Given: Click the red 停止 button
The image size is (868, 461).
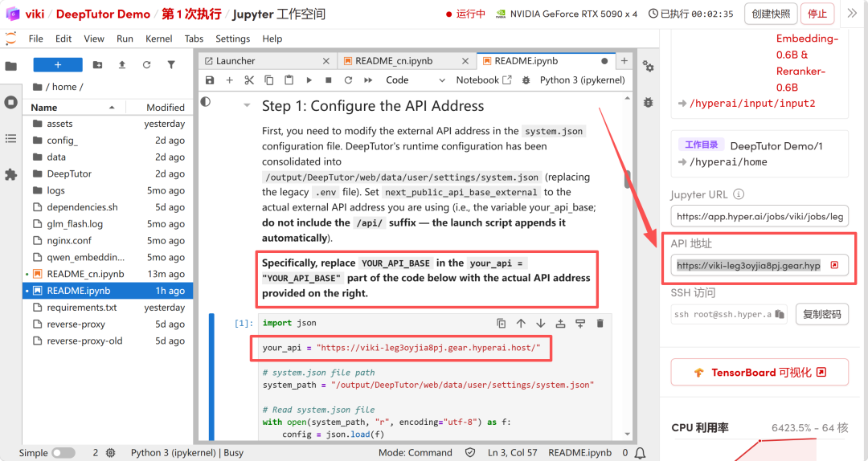Looking at the screenshot, I should tap(817, 14).
